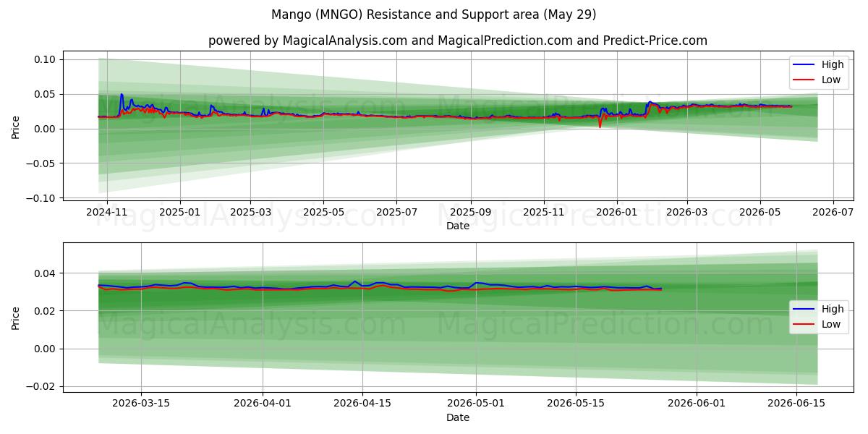Screen dimensions: 868x434
Task: Click the '2026-04-01' date tick label
Action: tap(263, 404)
